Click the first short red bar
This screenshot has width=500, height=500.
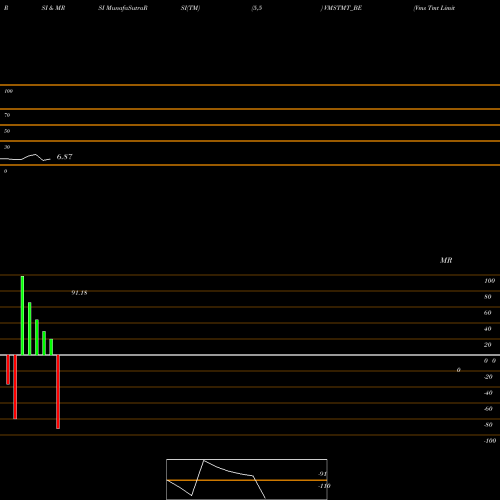click(x=8, y=370)
